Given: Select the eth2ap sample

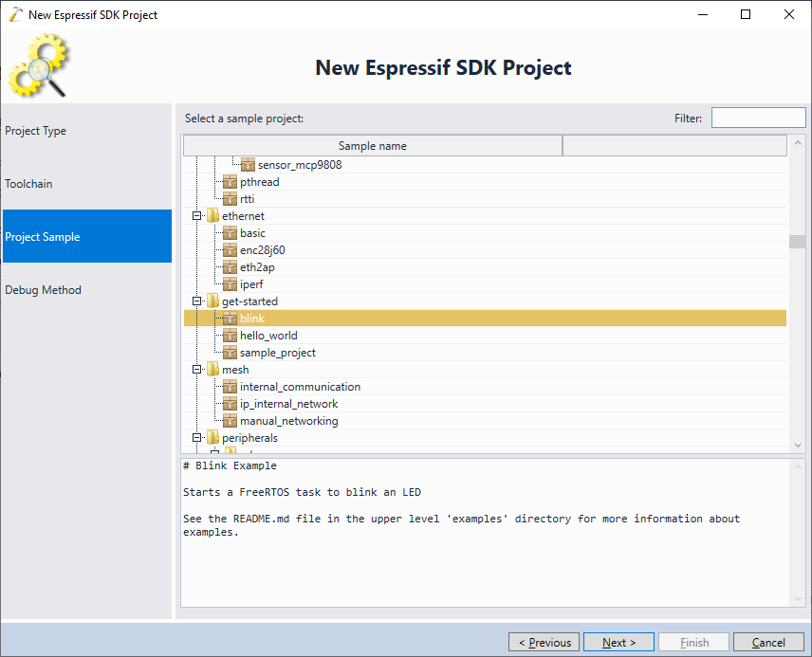Looking at the screenshot, I should [257, 267].
